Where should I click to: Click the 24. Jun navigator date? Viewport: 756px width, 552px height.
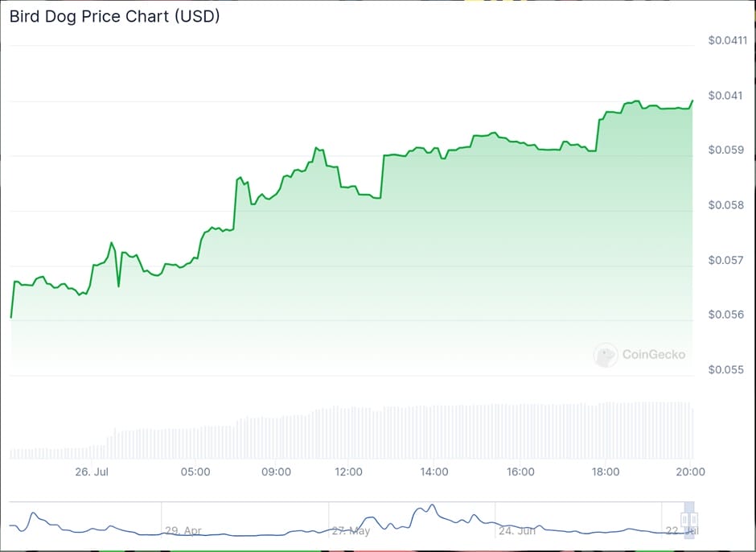[517, 531]
